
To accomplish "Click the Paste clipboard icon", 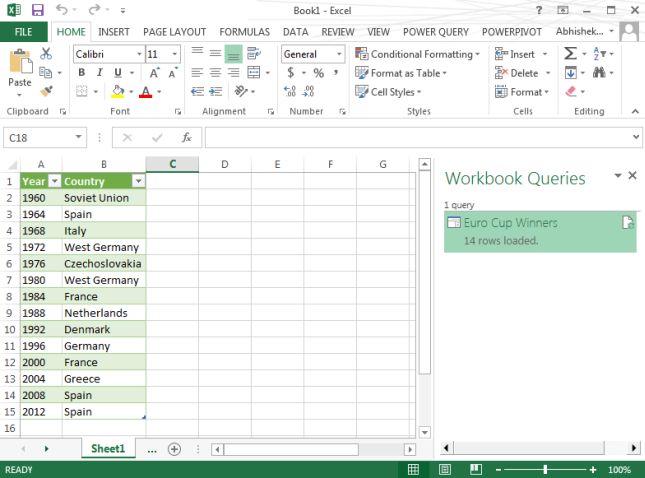I will point(20,63).
